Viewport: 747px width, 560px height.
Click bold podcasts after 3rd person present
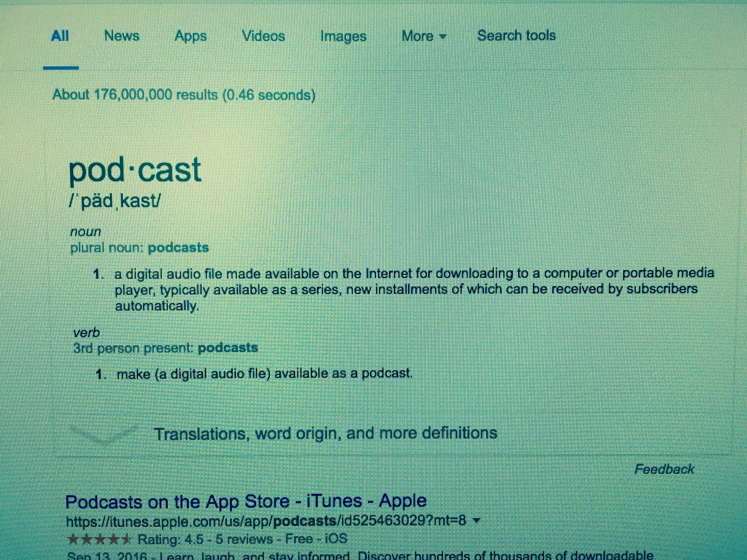coord(228,348)
